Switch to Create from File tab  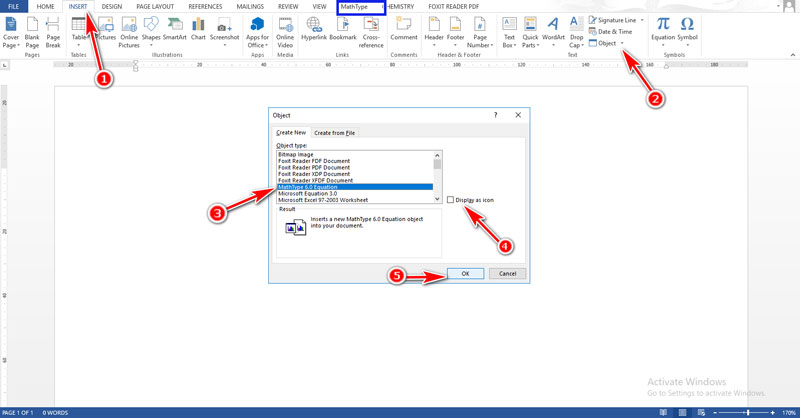pyautogui.click(x=334, y=133)
